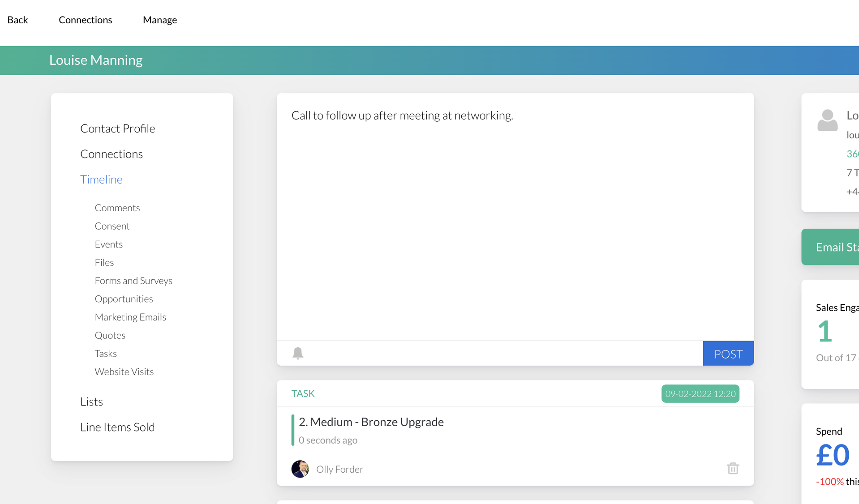
Task: Go Back from the top navigation
Action: pyautogui.click(x=17, y=20)
